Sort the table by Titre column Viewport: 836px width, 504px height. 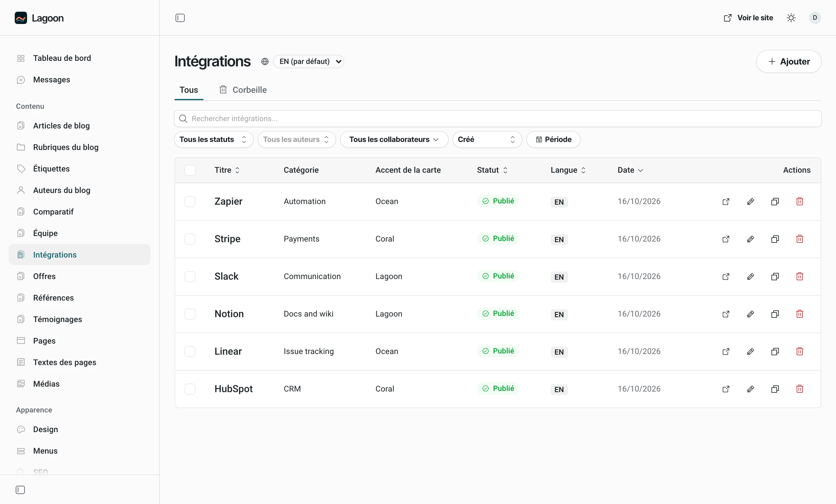227,170
